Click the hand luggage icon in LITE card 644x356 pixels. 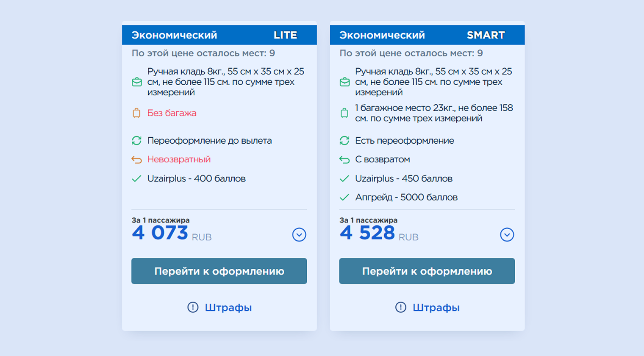click(136, 82)
